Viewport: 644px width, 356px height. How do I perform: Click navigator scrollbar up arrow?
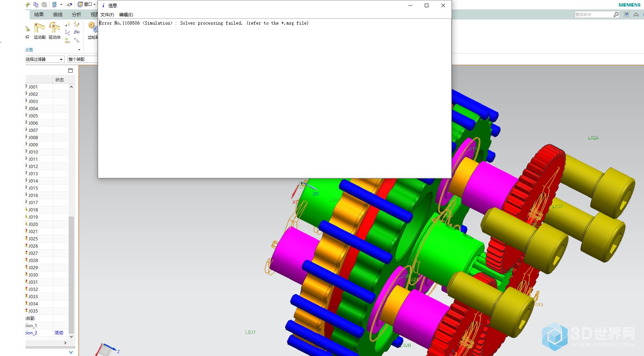(x=71, y=87)
